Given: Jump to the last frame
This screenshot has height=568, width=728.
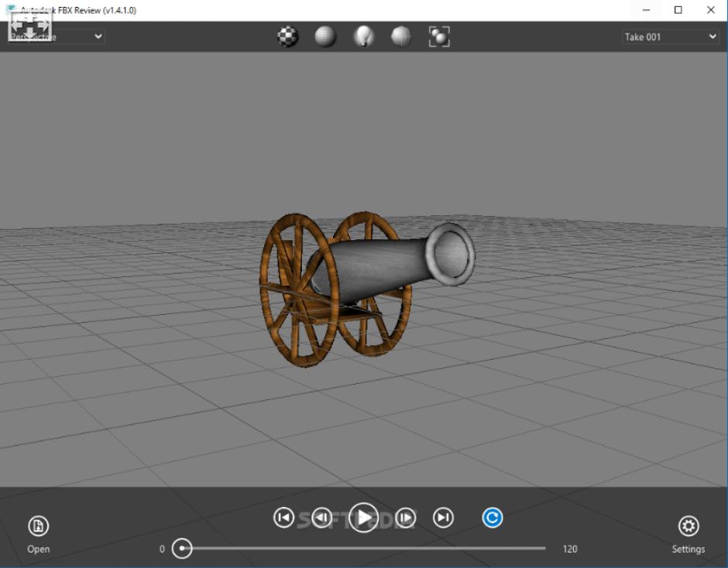Looking at the screenshot, I should [x=444, y=518].
